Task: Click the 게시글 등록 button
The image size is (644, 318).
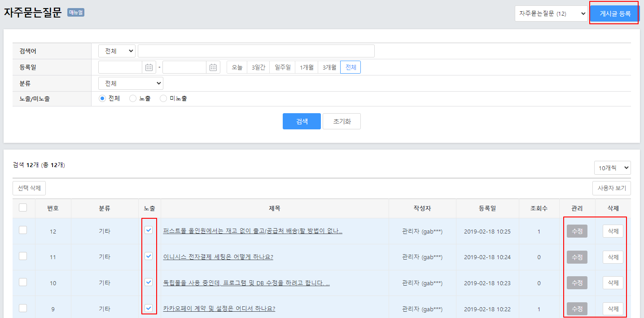Action: [x=615, y=14]
